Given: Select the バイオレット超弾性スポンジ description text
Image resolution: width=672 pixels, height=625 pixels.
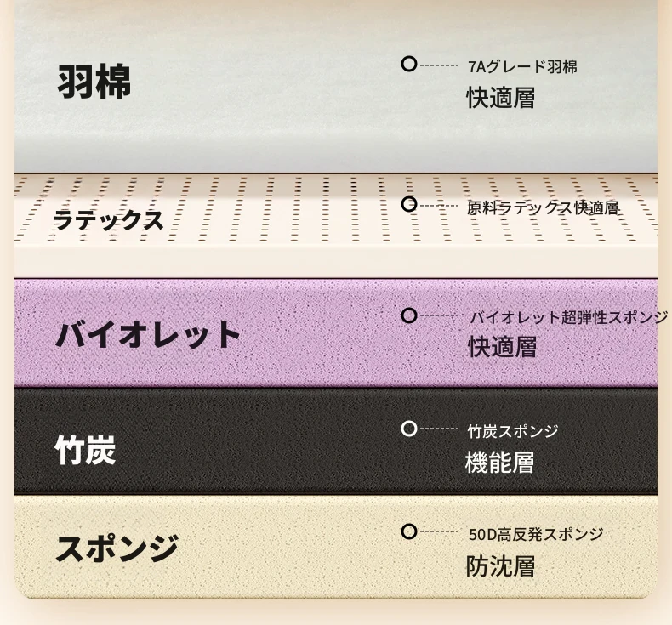Looking at the screenshot, I should 569,318.
